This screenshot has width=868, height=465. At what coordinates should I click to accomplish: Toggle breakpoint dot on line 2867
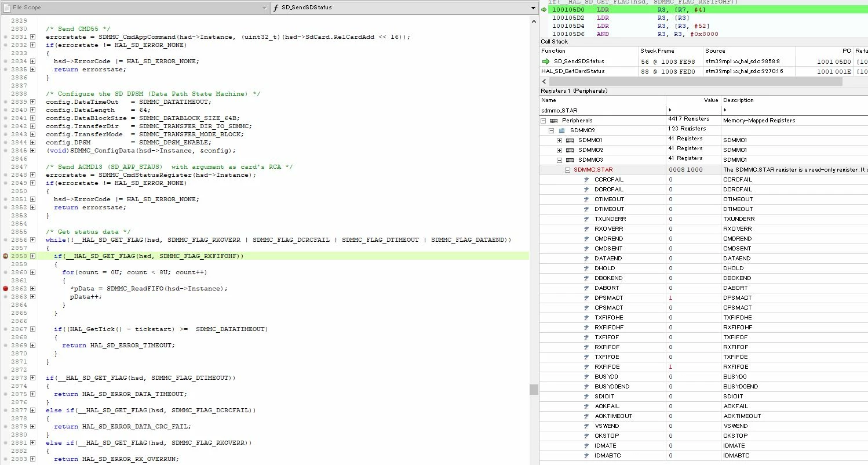click(6, 329)
